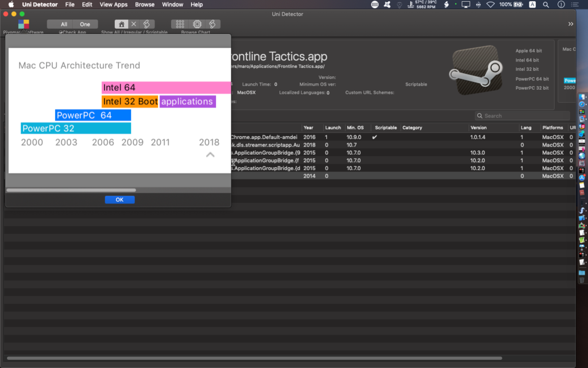Screen dimensions: 588x368
Task: Click the popover horizontal scrollbar
Action: [71, 190]
